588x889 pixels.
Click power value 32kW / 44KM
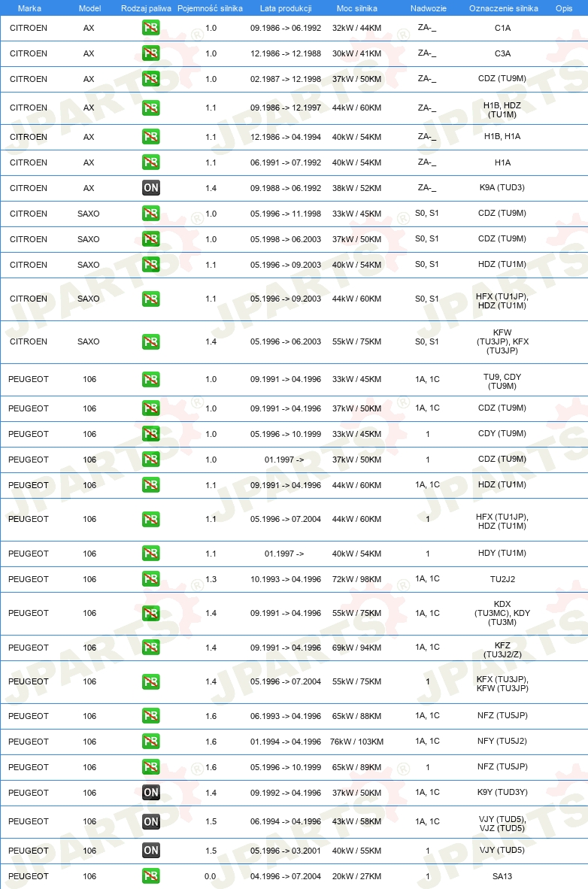356,28
